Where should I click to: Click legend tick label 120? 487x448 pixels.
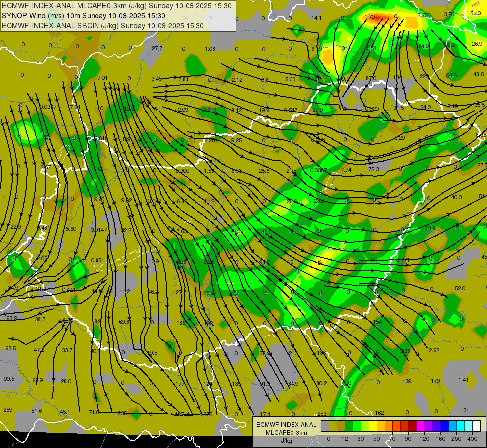coord(424,439)
